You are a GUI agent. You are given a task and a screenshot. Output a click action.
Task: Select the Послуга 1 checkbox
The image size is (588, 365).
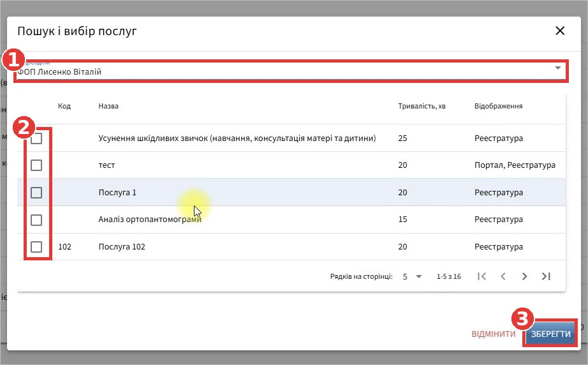pyautogui.click(x=36, y=193)
